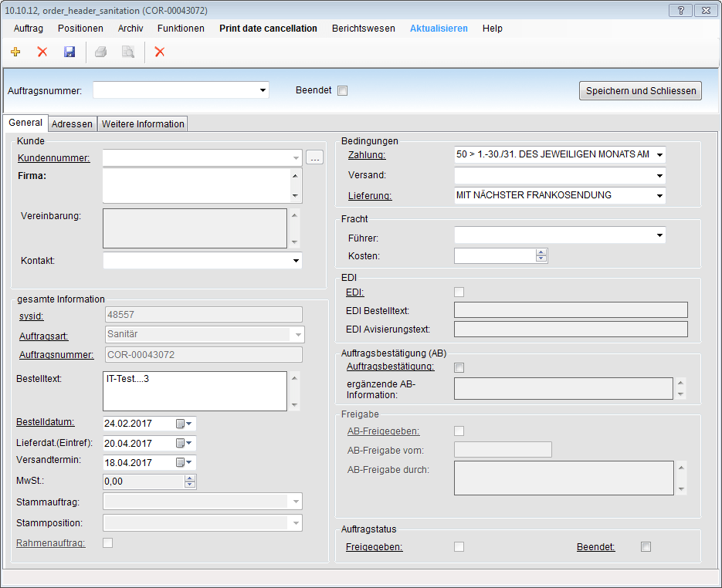Click the Kosten spinner arrows
Viewport: 722px width, 588px height.
pyautogui.click(x=541, y=255)
